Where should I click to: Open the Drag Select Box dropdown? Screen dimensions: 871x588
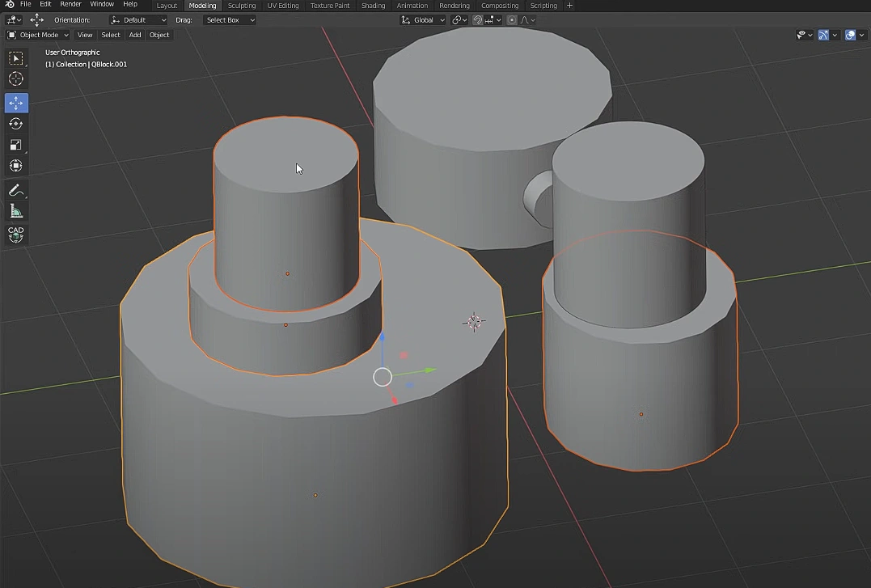(x=230, y=19)
